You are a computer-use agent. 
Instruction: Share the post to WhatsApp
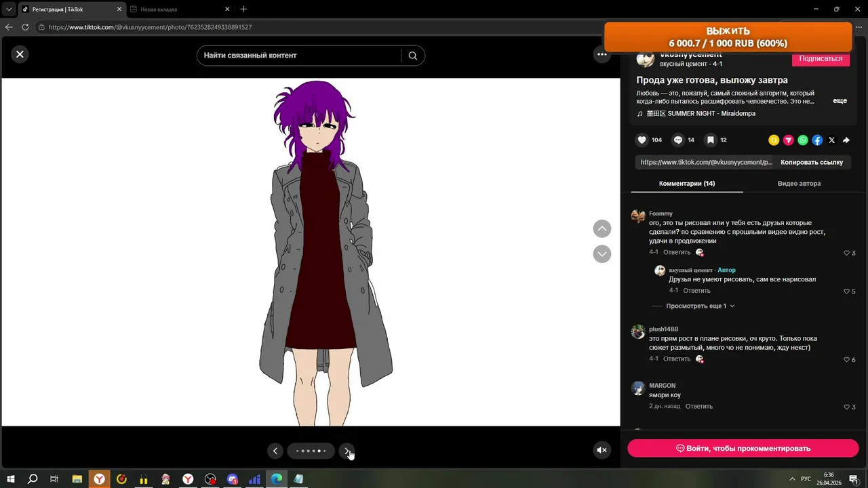click(803, 140)
